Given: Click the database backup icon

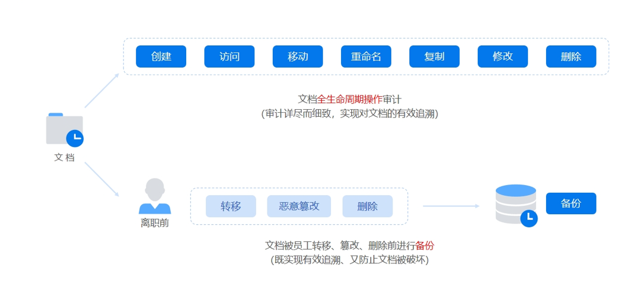Looking at the screenshot, I should 517,205.
